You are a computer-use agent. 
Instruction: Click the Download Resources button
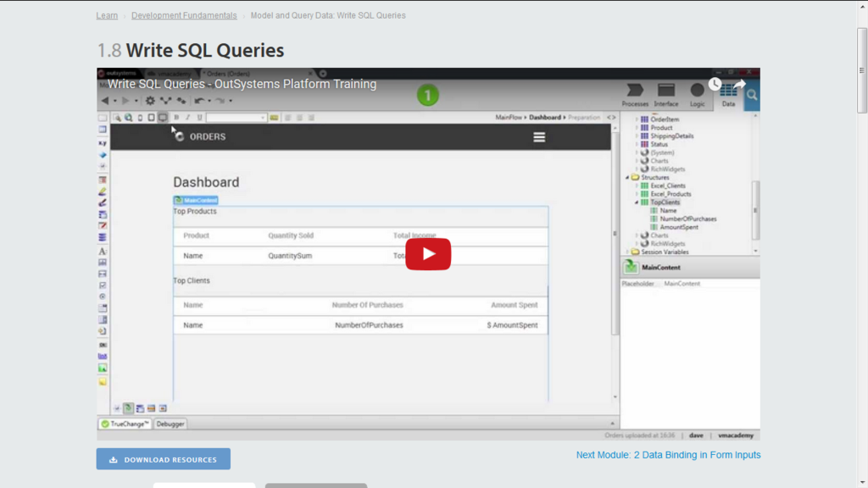click(163, 458)
